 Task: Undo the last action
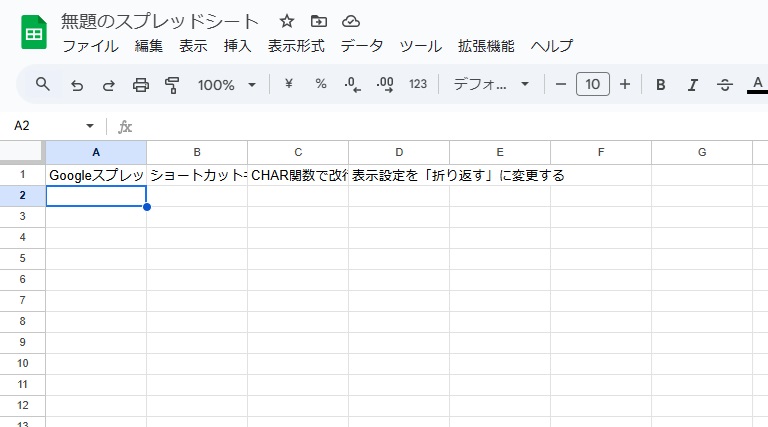click(x=76, y=85)
